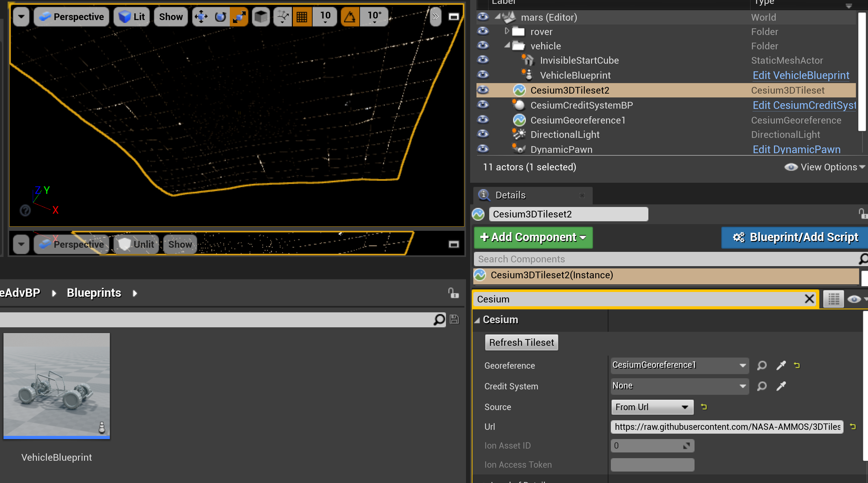Click the Refresh Tileset button
868x483 pixels.
[x=521, y=343]
